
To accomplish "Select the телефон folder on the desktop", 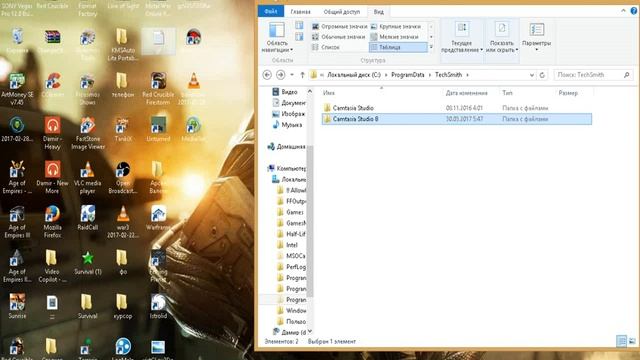I will [x=122, y=85].
